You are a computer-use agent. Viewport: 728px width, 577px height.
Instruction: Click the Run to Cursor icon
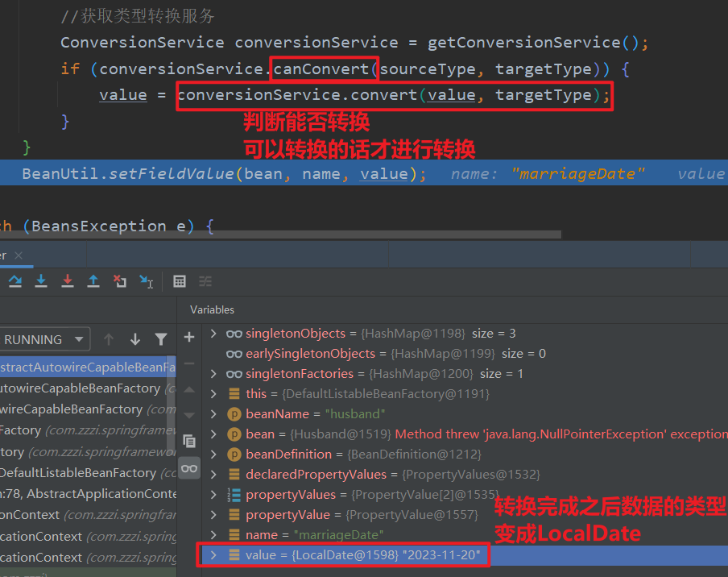pyautogui.click(x=147, y=281)
